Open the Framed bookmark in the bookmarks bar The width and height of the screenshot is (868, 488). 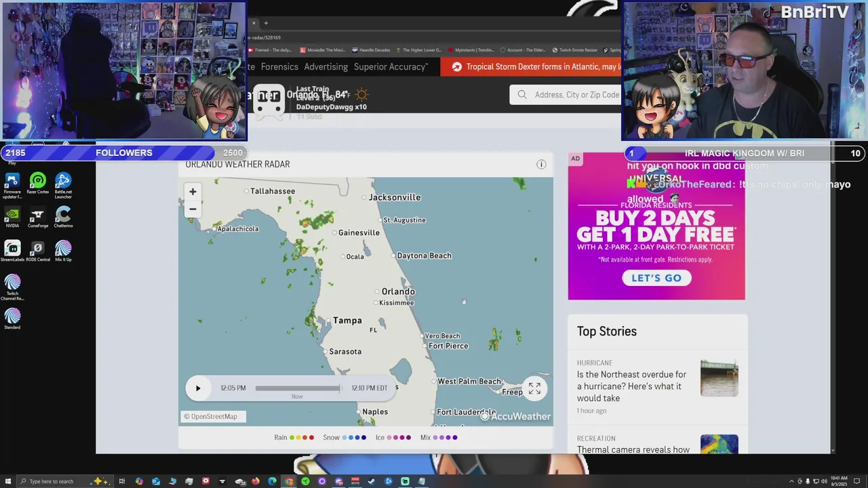click(270, 50)
